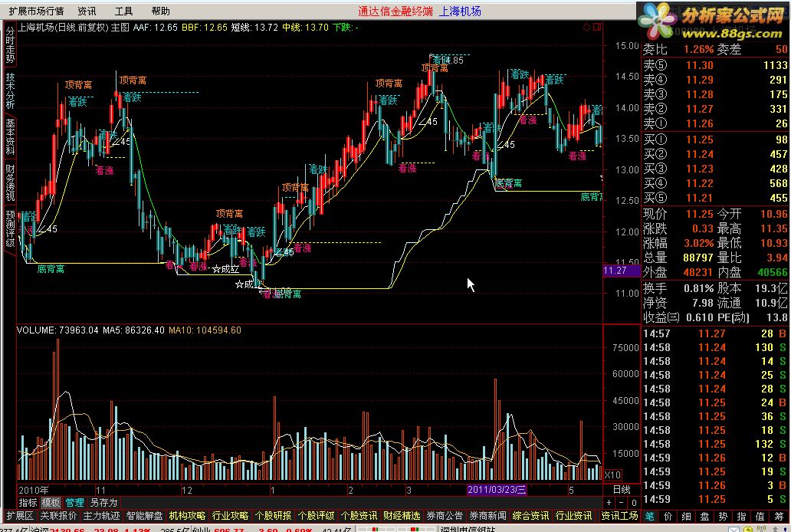Click the 涨幅 3.02% value
791x532 pixels.
[699, 243]
